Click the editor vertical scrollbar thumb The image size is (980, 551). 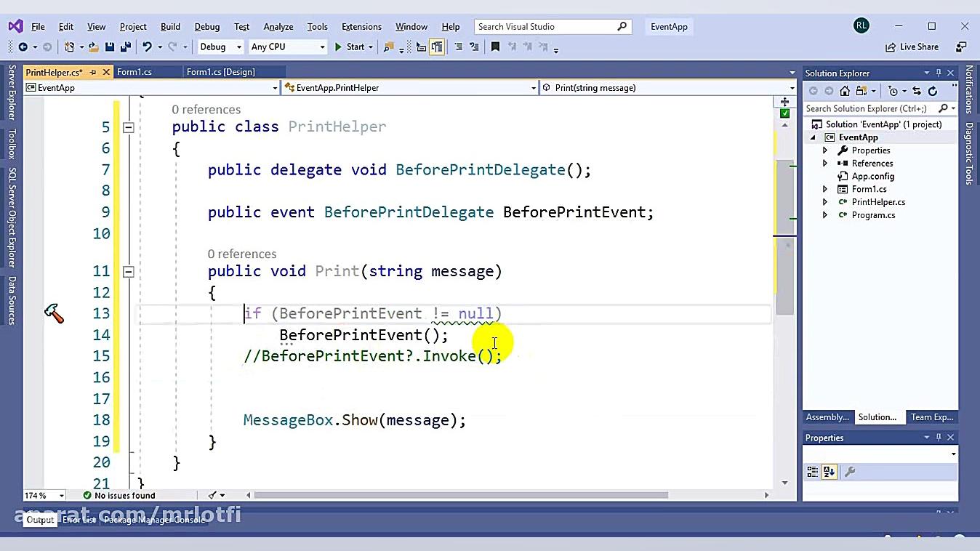click(784, 236)
